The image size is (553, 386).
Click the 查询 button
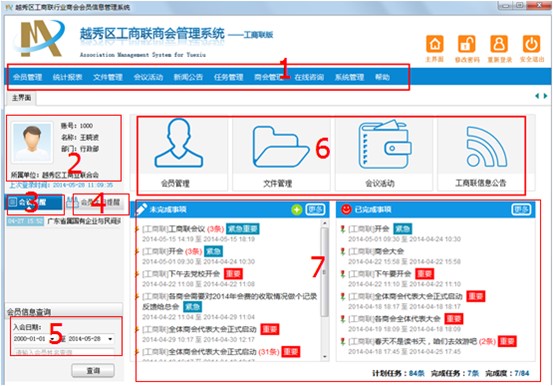[x=93, y=370]
